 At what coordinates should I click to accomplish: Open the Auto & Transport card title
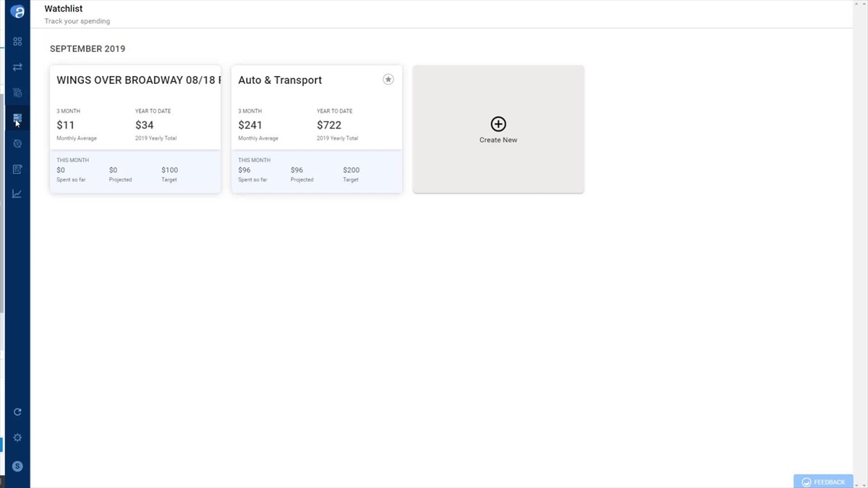(280, 80)
